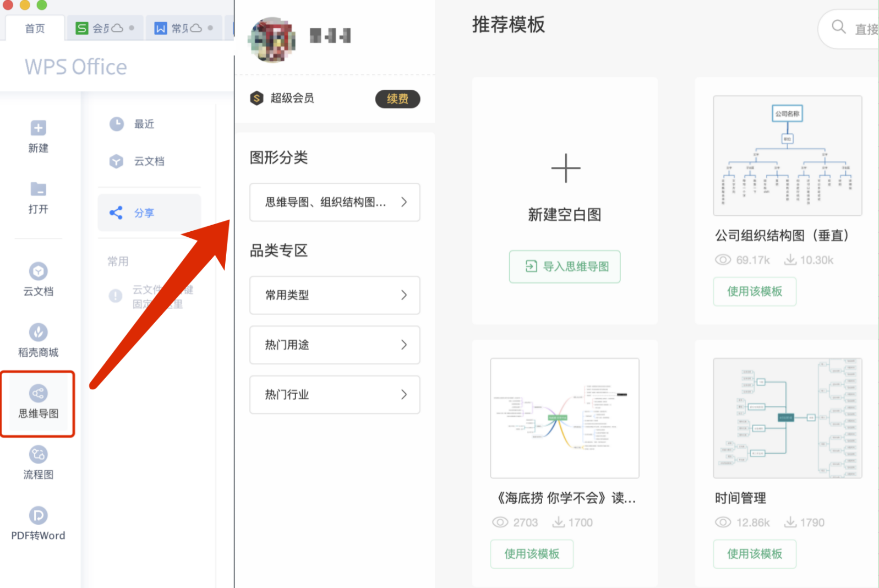Click the exclamation icon in 常用 list
Screen dimensions: 879x588
click(x=116, y=296)
